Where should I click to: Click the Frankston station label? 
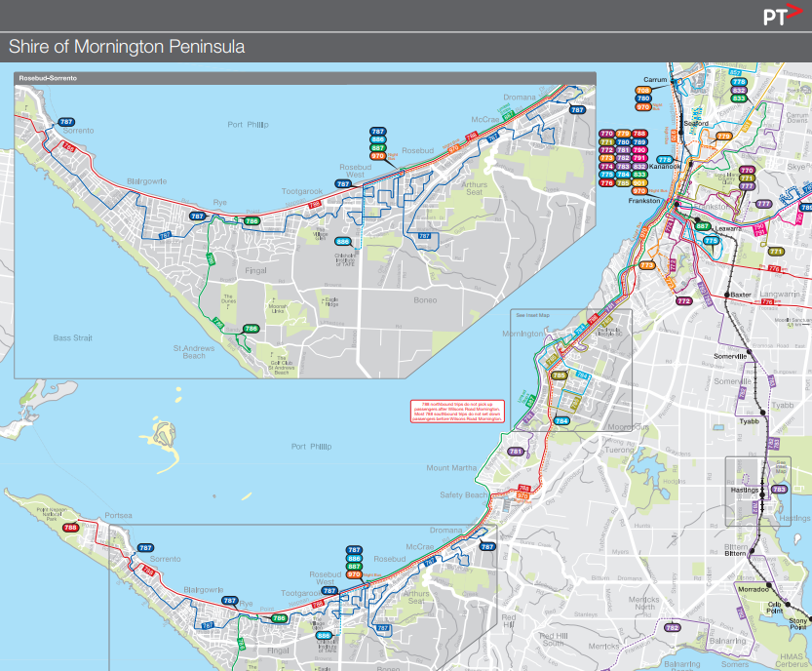pyautogui.click(x=644, y=201)
